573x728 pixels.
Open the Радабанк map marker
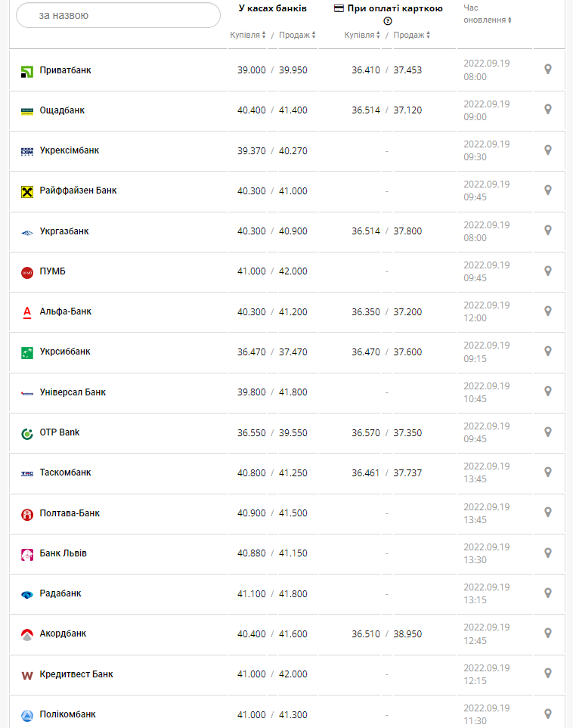click(x=548, y=593)
